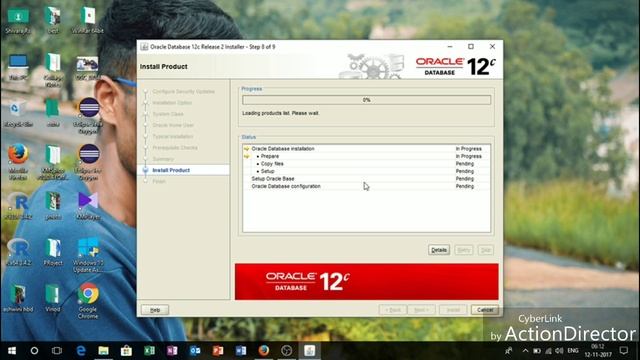640x360 pixels.
Task: Open the Google Chrome desktop shortcut
Action: [x=88, y=300]
